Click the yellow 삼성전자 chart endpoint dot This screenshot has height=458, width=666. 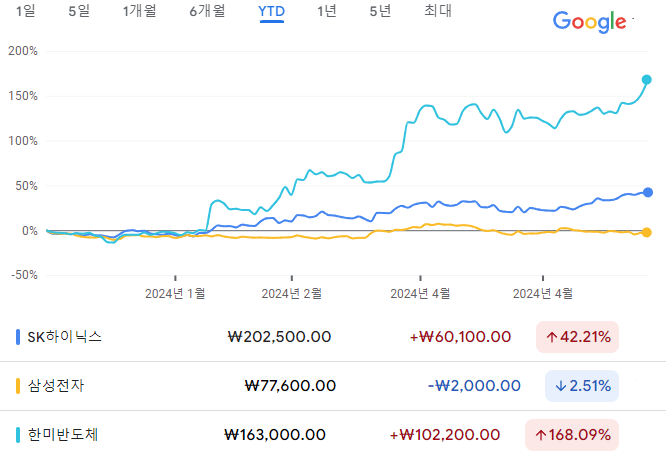[646, 232]
